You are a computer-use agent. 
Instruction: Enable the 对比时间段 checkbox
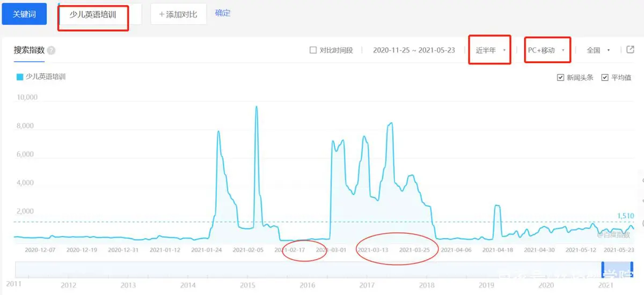[x=313, y=50]
